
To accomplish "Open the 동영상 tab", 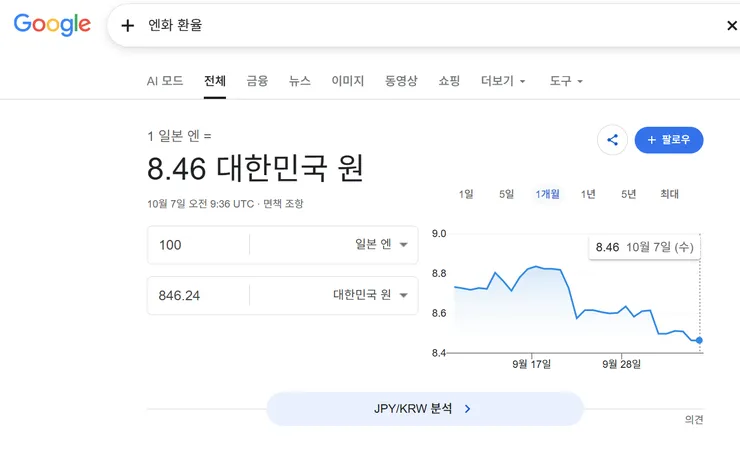I will (x=401, y=81).
